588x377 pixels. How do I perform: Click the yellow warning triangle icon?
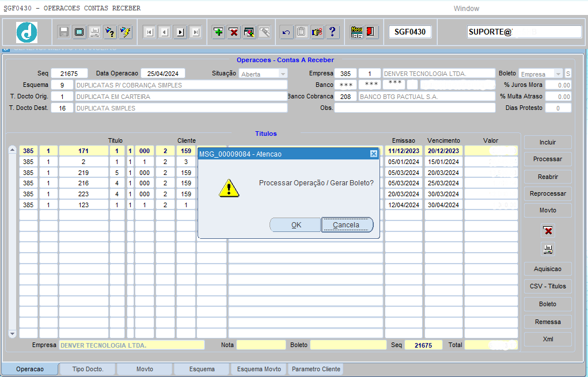(229, 188)
